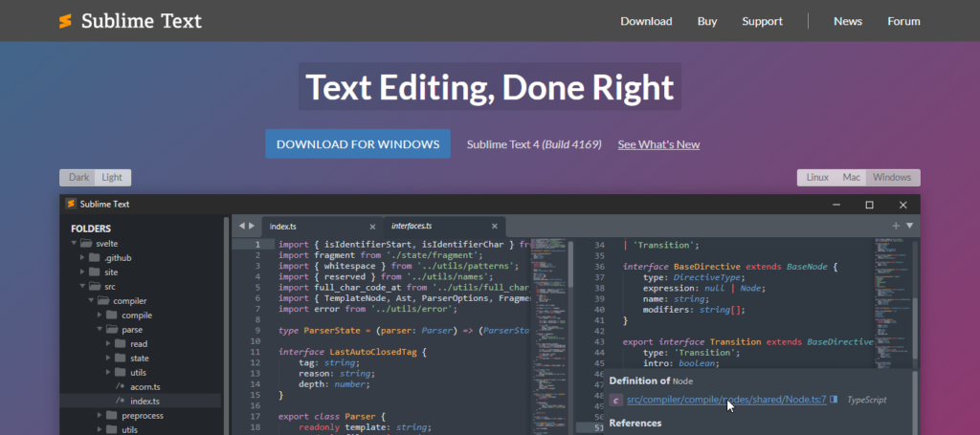Screen dimensions: 980x435
Task: Expand the preprocess folder
Action: pyautogui.click(x=100, y=416)
